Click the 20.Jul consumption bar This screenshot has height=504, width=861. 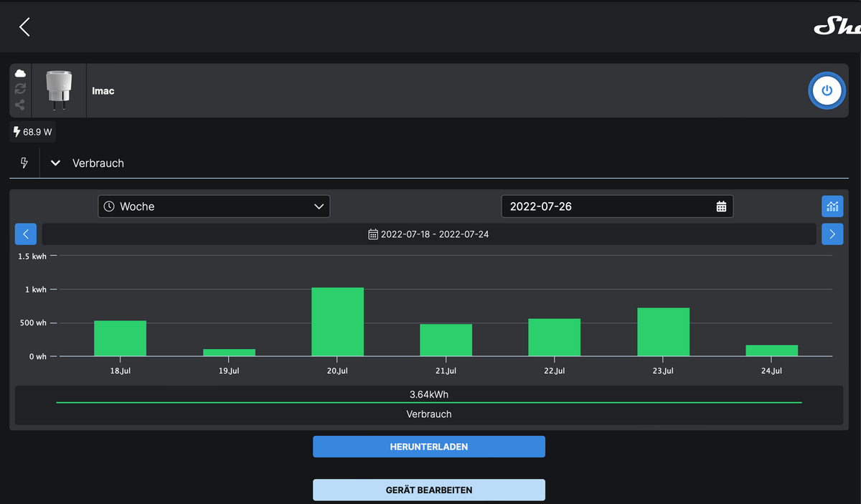point(337,322)
